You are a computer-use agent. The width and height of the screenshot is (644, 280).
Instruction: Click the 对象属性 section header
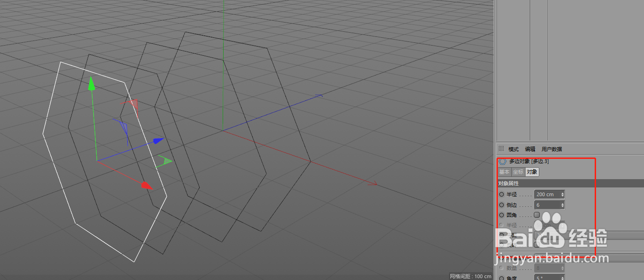[570, 183]
